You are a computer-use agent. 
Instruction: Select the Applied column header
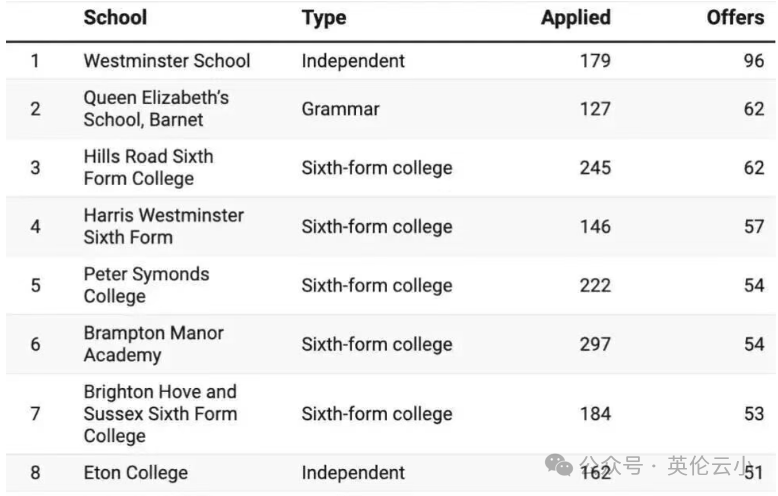pyautogui.click(x=576, y=17)
